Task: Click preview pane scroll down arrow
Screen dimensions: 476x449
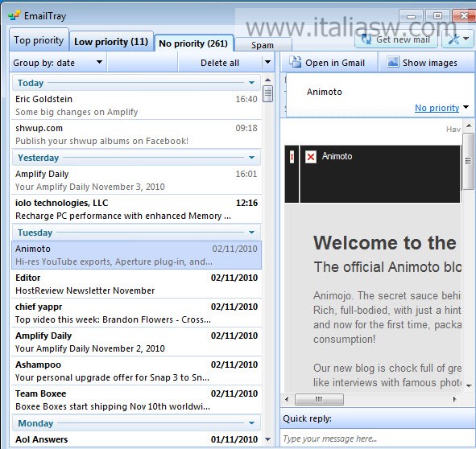Action: coord(469,385)
